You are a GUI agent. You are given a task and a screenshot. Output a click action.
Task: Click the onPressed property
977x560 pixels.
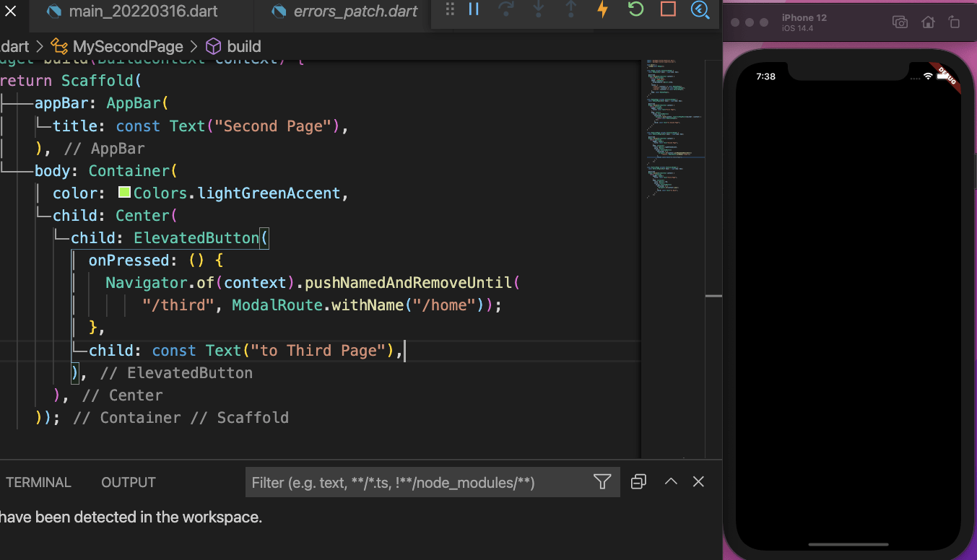[x=129, y=261]
